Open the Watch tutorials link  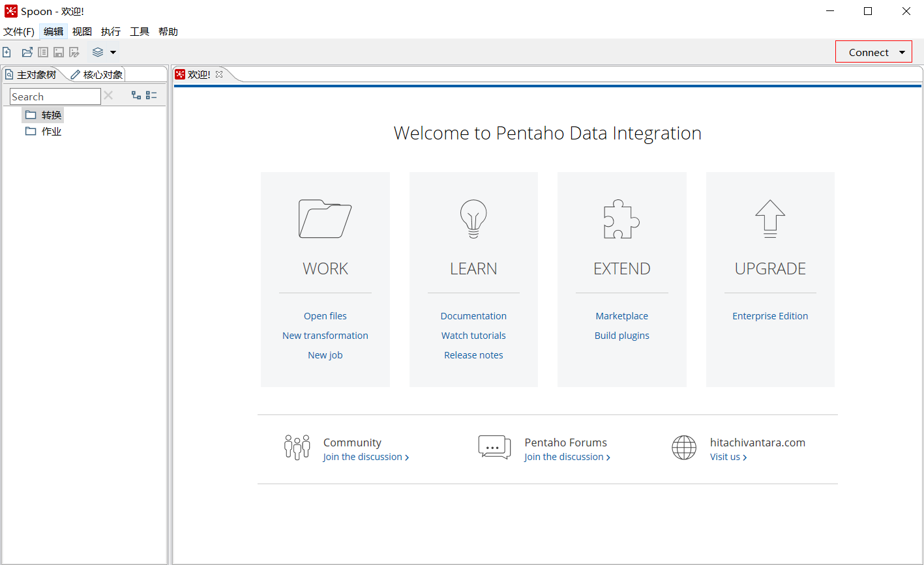(473, 336)
